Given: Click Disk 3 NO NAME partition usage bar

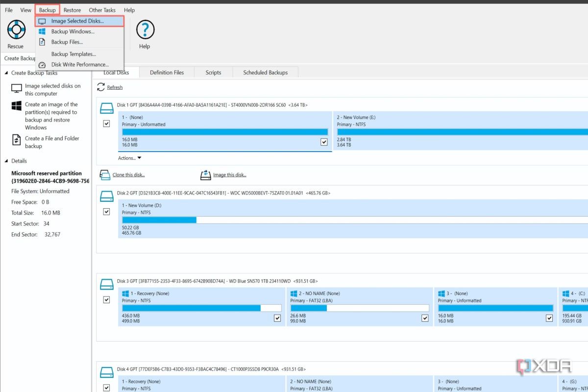Looking at the screenshot, I should point(360,308).
